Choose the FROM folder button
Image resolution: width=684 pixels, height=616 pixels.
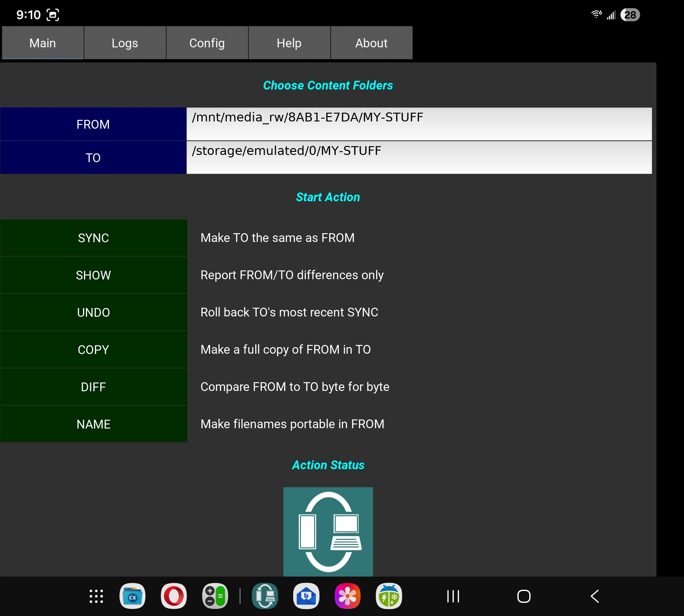93,124
